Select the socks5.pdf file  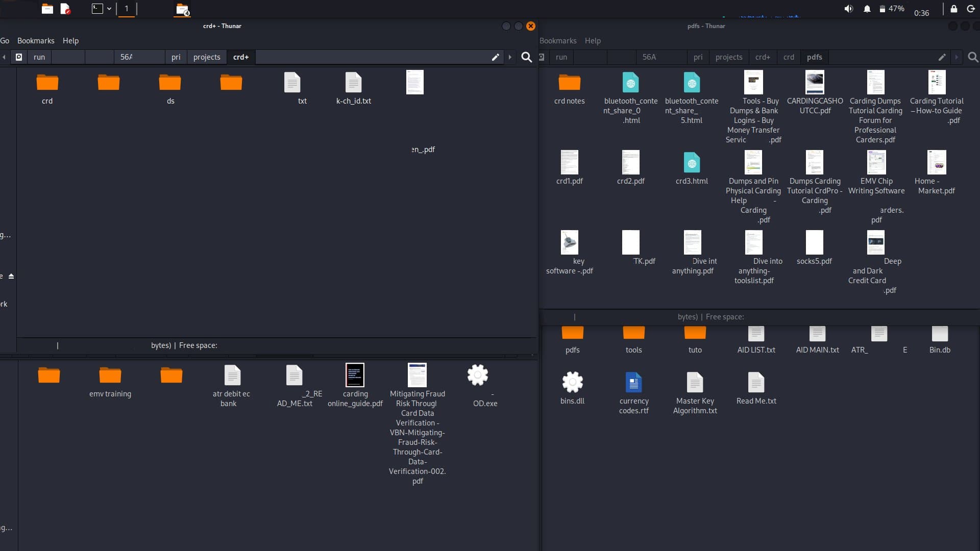(x=814, y=248)
